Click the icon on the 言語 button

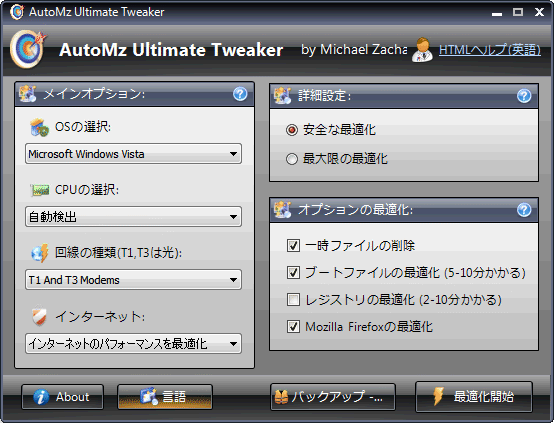coord(149,396)
